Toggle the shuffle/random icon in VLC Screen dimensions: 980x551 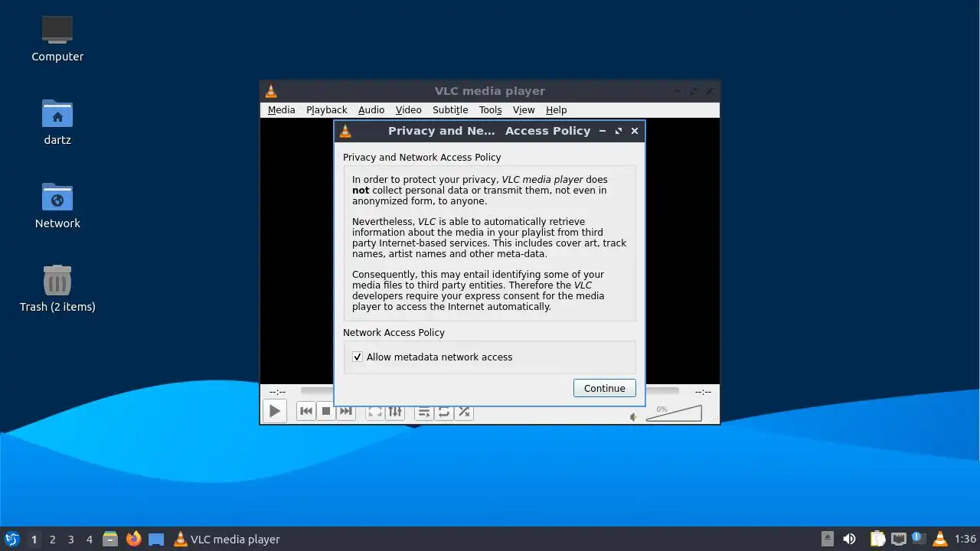tap(464, 412)
